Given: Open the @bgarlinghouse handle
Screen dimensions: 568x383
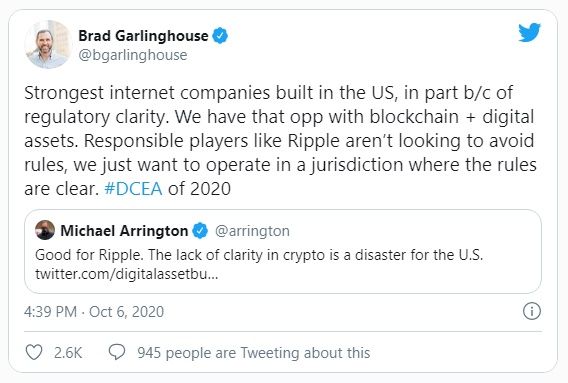Looking at the screenshot, I should [133, 55].
